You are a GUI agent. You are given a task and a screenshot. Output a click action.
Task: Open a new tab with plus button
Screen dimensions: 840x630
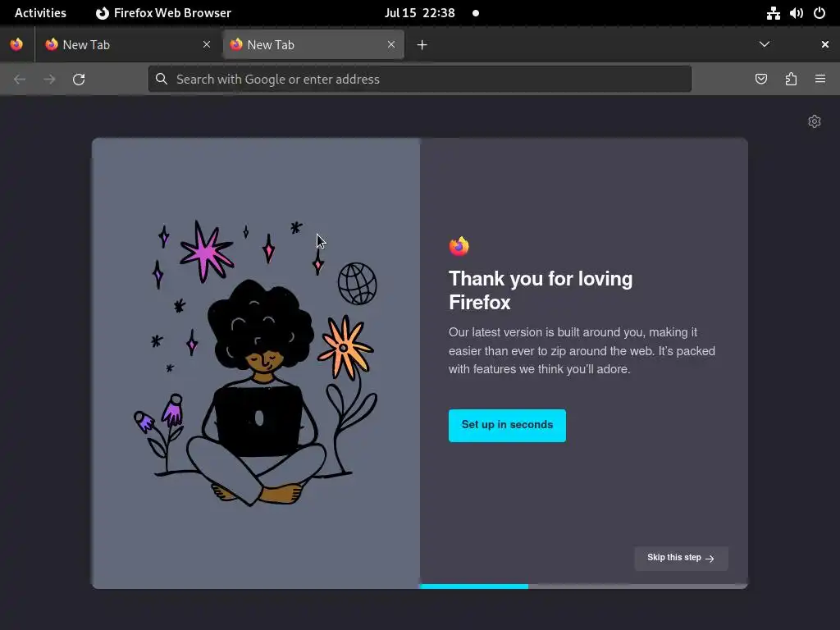(x=422, y=45)
